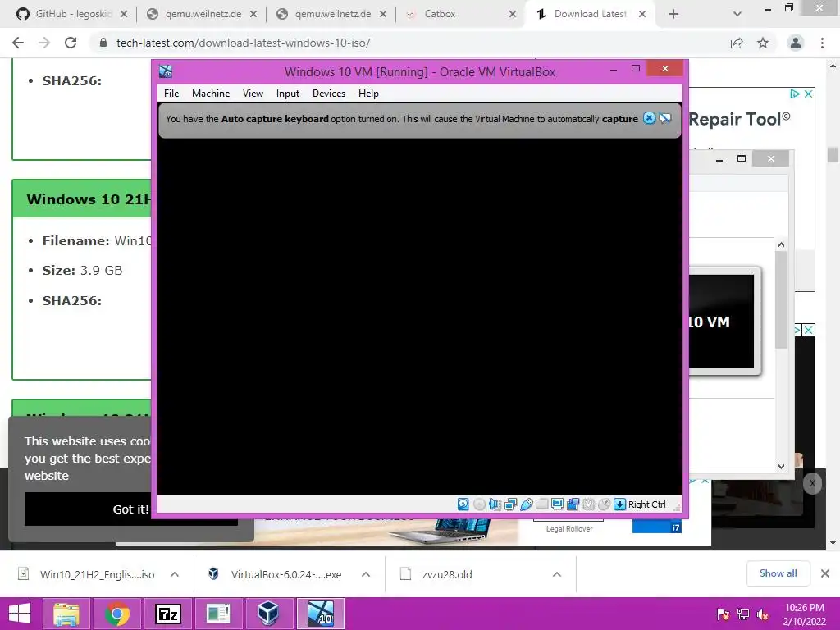
Task: Click the audio indicator in VirtualBox status bar
Action: point(495,504)
